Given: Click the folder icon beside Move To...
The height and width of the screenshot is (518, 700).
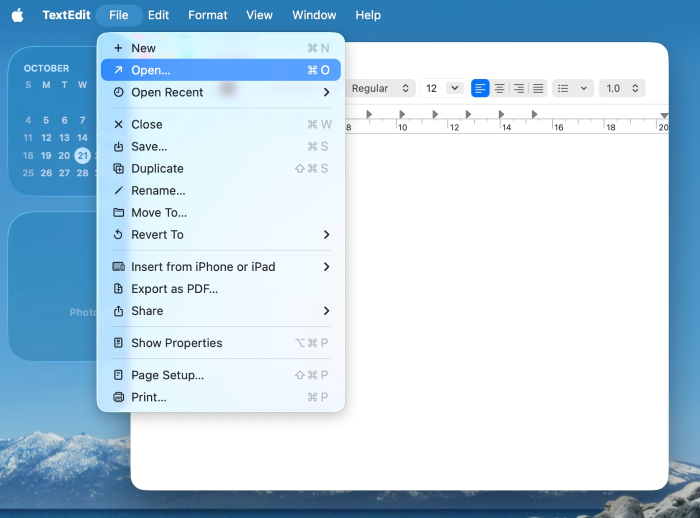Looking at the screenshot, I should pos(118,213).
